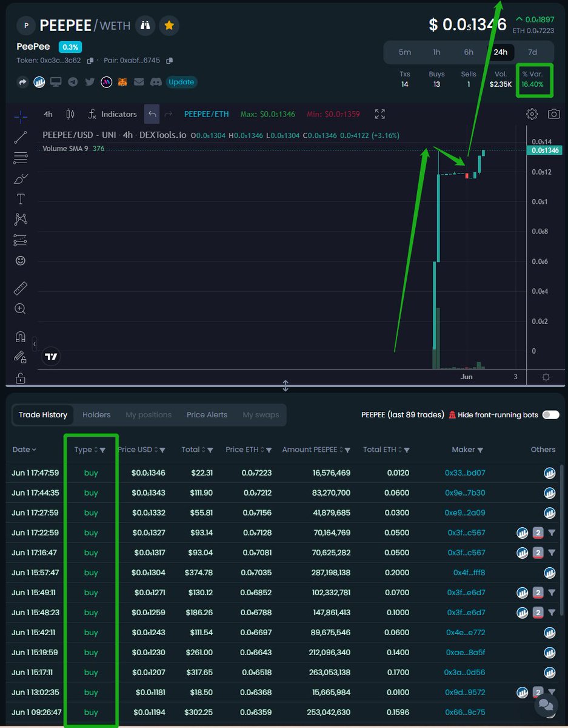Open the Amount PEEPEE column filter
This screenshot has width=568, height=728.
[x=348, y=450]
